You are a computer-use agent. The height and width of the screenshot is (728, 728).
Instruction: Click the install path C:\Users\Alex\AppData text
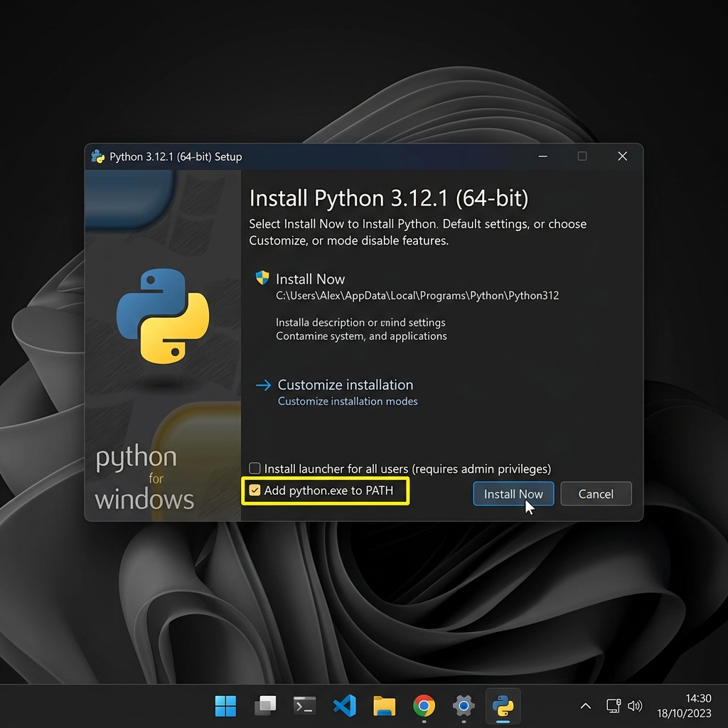(417, 296)
